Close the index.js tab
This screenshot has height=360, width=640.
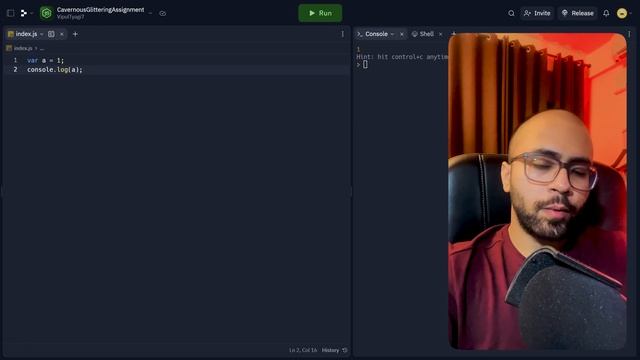click(62, 34)
